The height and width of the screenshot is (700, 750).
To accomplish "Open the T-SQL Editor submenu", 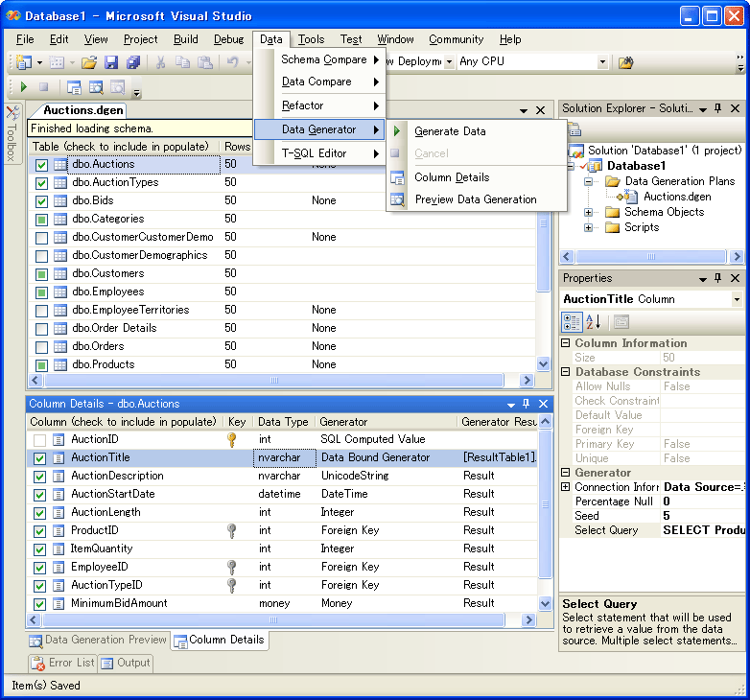I will click(315, 153).
